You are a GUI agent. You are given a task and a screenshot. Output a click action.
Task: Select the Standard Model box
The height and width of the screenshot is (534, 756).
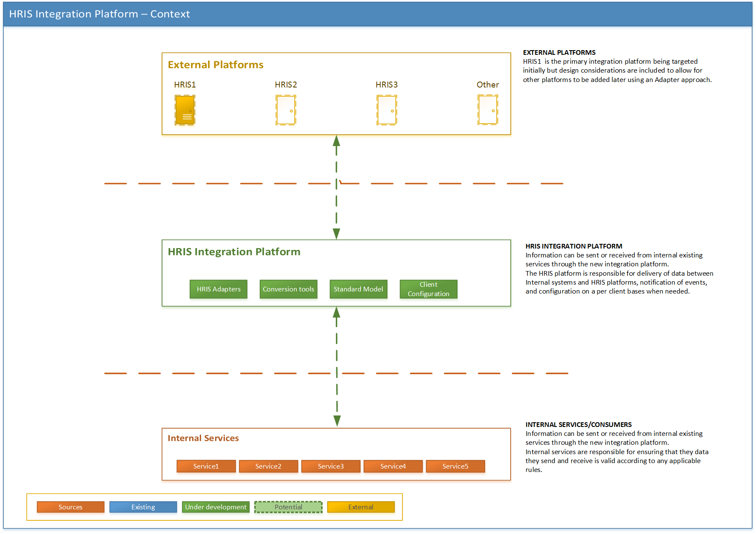pos(358,289)
